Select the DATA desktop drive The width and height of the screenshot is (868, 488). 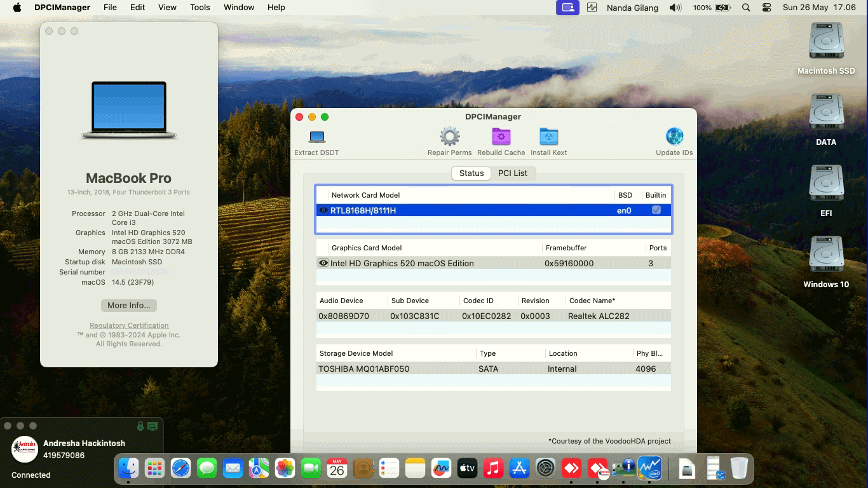tap(826, 119)
